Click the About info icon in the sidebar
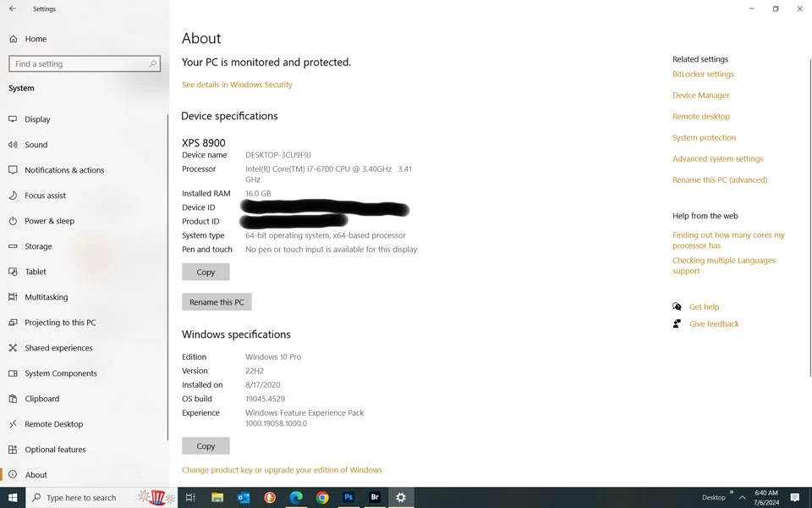The width and height of the screenshot is (812, 508). pyautogui.click(x=13, y=474)
